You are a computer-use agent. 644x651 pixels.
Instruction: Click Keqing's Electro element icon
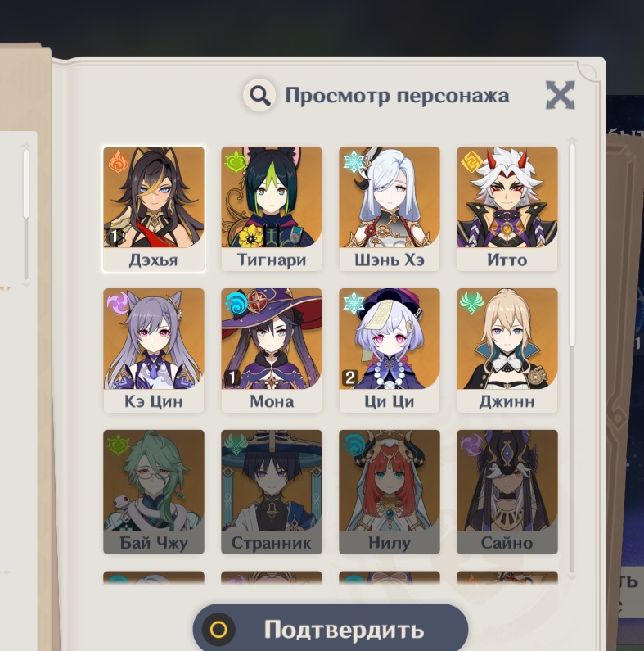coord(118,304)
